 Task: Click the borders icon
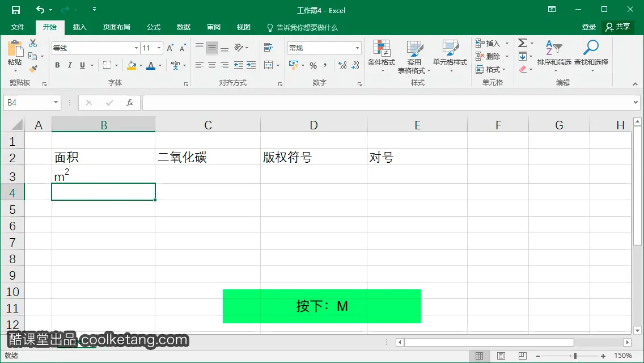point(107,65)
